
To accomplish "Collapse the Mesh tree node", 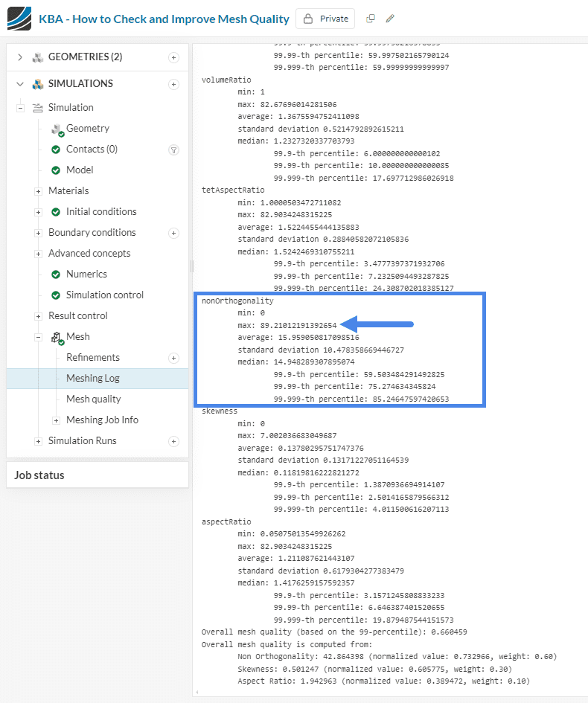I will 38,337.
